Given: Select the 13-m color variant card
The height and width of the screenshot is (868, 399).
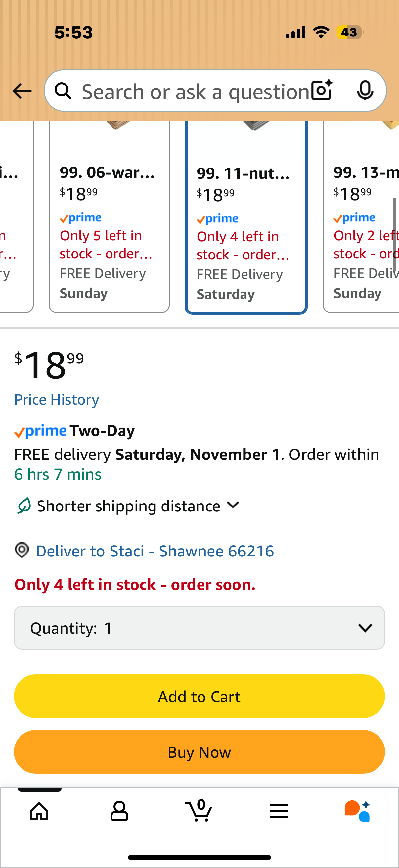Looking at the screenshot, I should point(362,229).
